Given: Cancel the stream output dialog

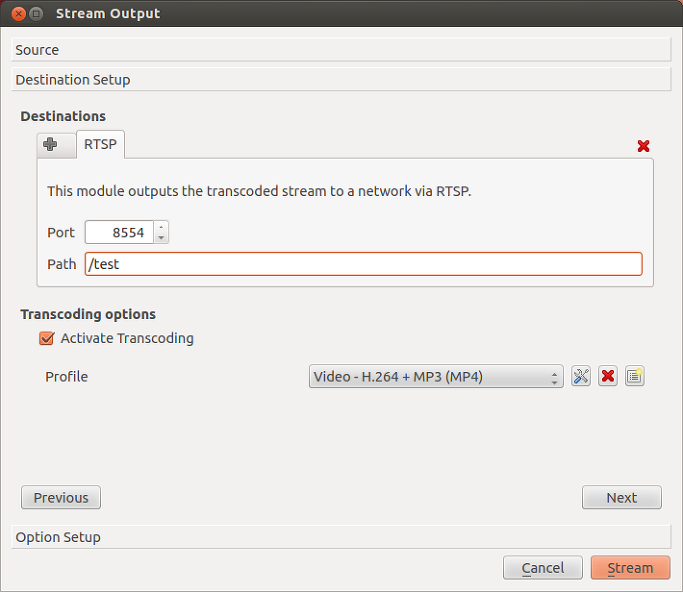Looking at the screenshot, I should pyautogui.click(x=543, y=568).
